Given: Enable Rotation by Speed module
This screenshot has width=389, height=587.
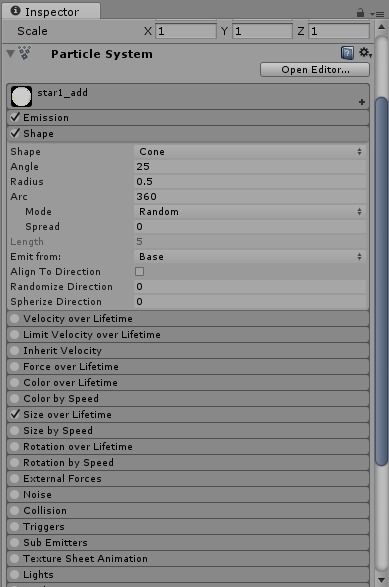Looking at the screenshot, I should [15, 463].
